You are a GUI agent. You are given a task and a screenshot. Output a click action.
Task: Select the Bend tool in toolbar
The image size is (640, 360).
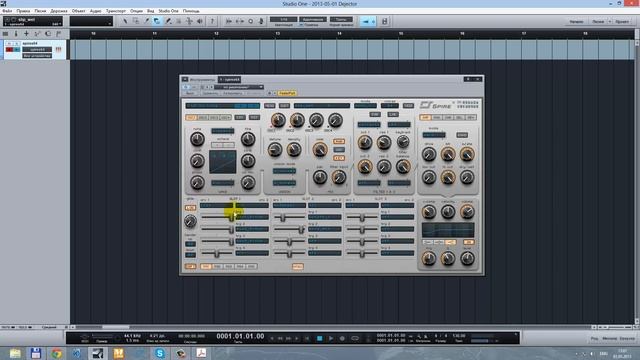[x=189, y=21]
